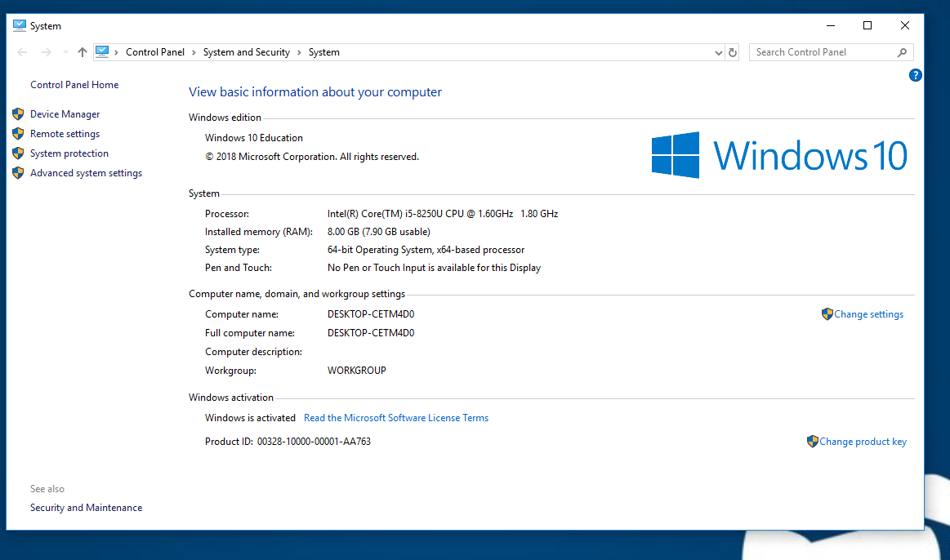Click the shield icon beside Device Manager
The width and height of the screenshot is (950, 560).
pos(18,114)
